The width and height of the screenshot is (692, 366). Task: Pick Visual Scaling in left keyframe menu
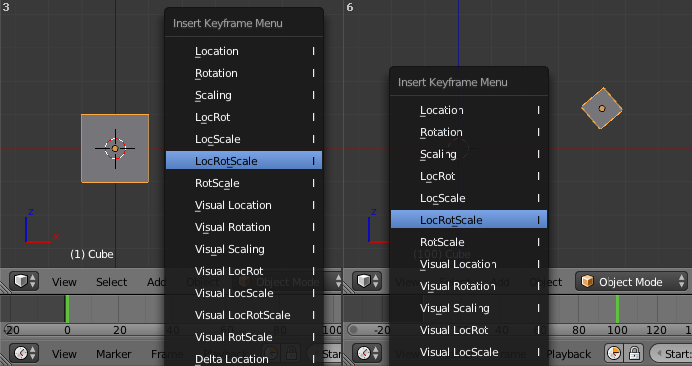(244, 249)
